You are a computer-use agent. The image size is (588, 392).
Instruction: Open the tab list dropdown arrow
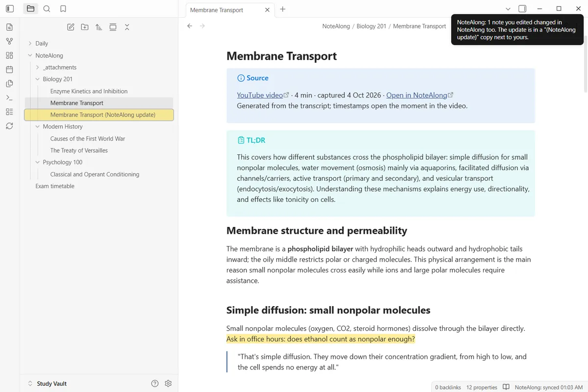coord(508,9)
